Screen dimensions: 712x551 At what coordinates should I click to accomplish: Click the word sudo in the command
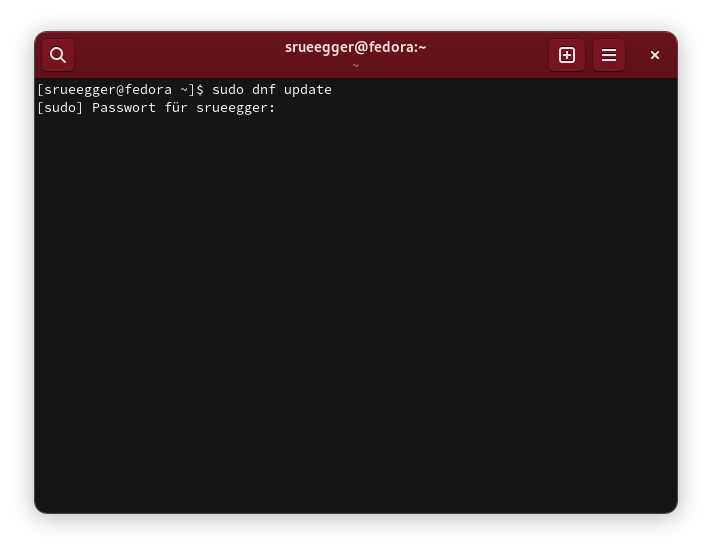pyautogui.click(x=228, y=90)
